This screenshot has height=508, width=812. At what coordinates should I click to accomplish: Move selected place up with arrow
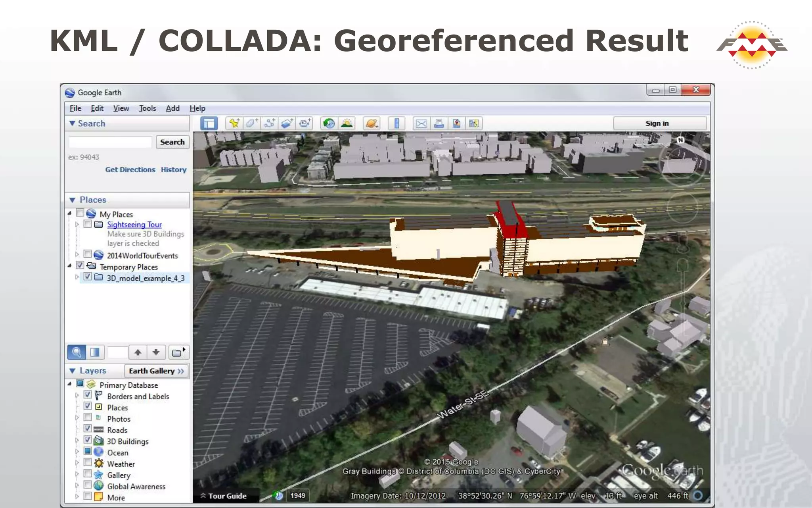(x=138, y=352)
